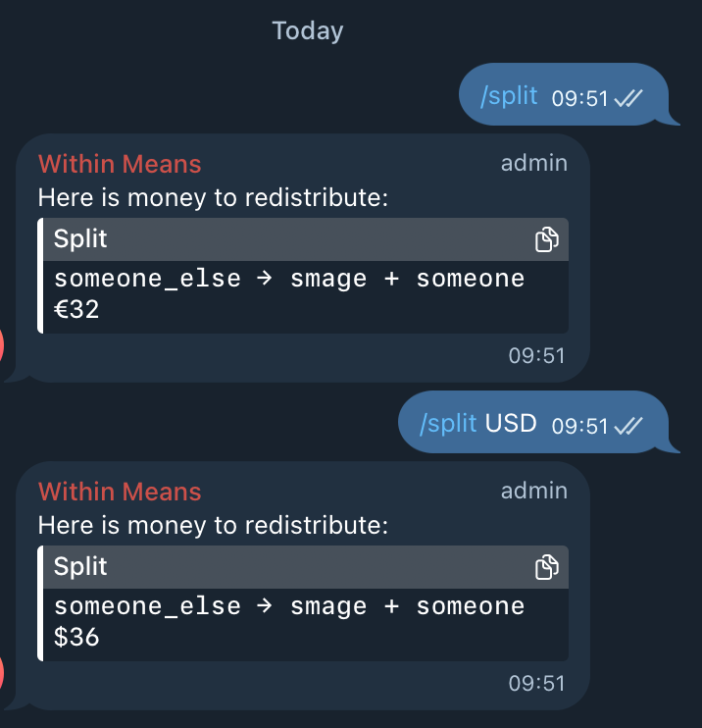This screenshot has width=702, height=728.
Task: Click the red avatar beside the second bot reply
Action: 1,674
